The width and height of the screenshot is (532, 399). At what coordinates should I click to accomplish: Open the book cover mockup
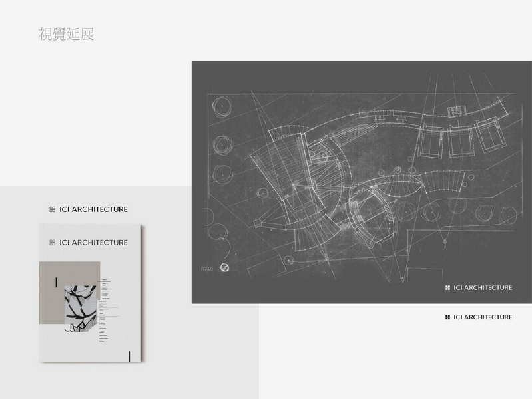point(91,293)
